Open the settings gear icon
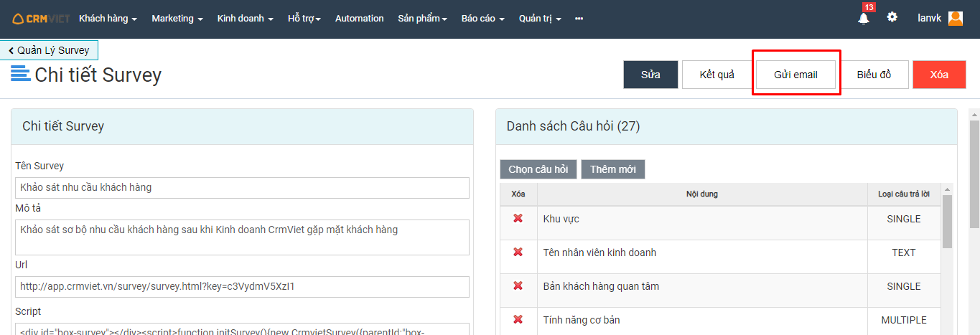This screenshot has height=335, width=980. tap(892, 17)
